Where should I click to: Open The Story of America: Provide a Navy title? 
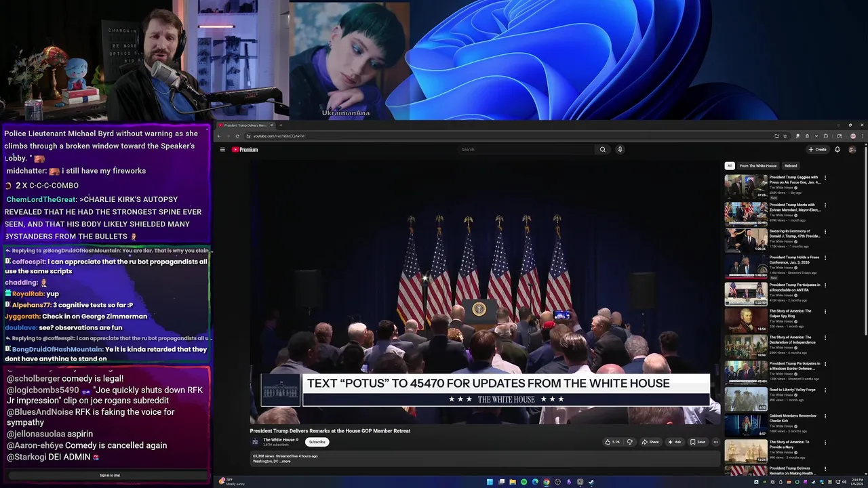pyautogui.click(x=789, y=445)
